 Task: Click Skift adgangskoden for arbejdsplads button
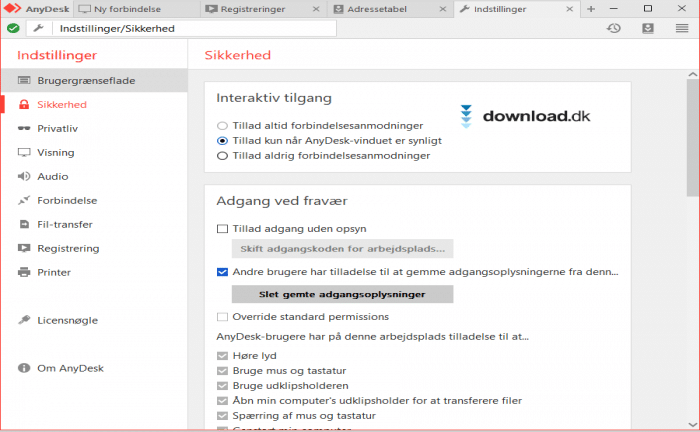[x=342, y=249]
